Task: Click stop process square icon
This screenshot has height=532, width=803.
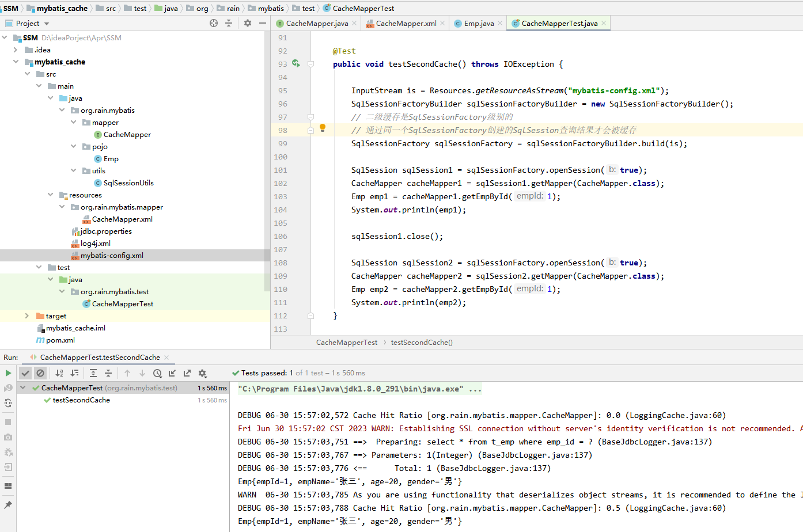Action: pos(8,422)
